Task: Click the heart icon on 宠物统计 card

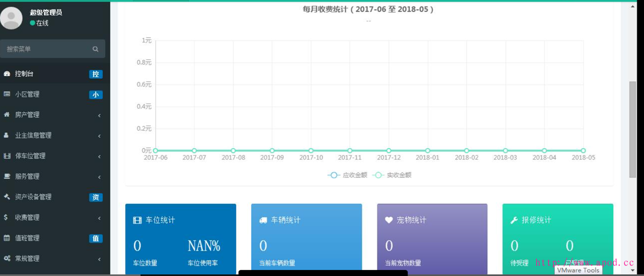Action: pos(389,220)
